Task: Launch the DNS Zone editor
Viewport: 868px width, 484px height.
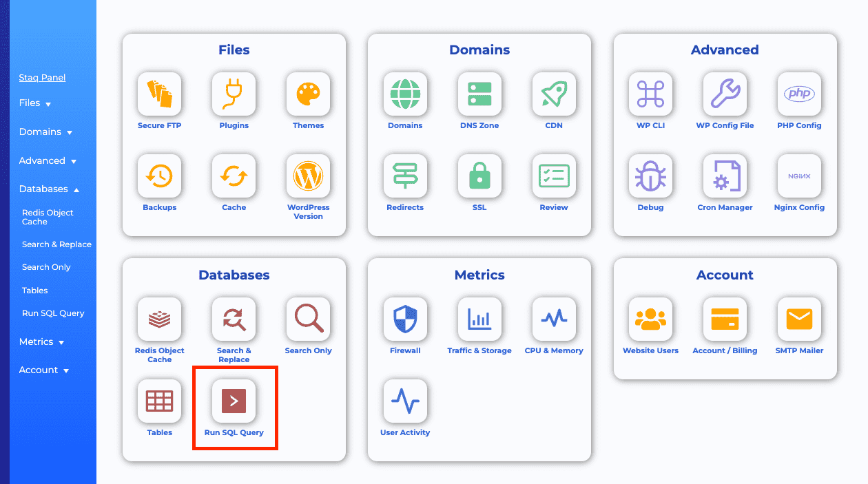Action: click(x=479, y=94)
